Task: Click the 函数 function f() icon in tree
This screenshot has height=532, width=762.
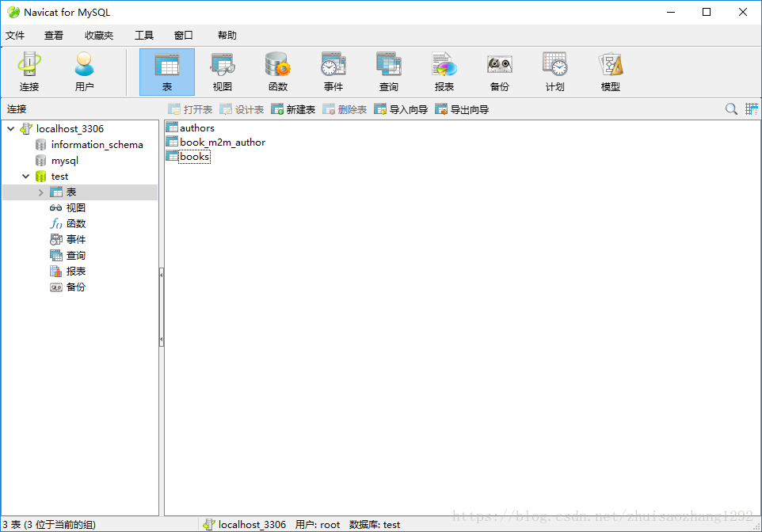Action: (x=56, y=223)
